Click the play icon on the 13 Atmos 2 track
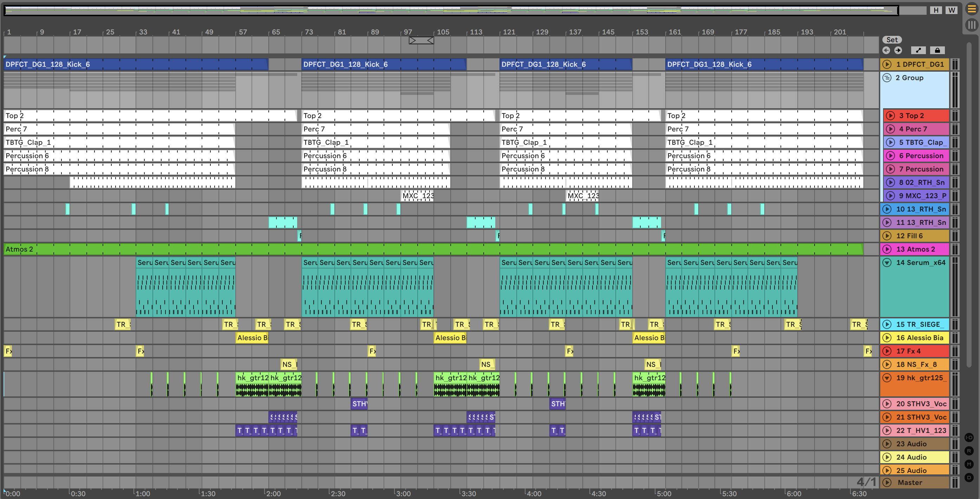The width and height of the screenshot is (980, 499). (887, 249)
